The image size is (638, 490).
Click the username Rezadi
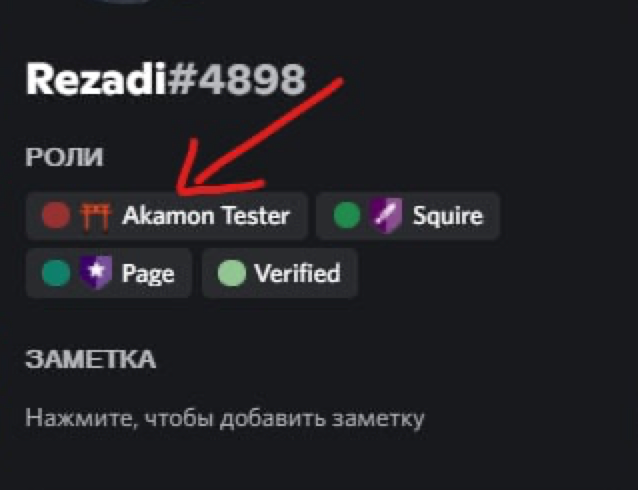coord(97,79)
